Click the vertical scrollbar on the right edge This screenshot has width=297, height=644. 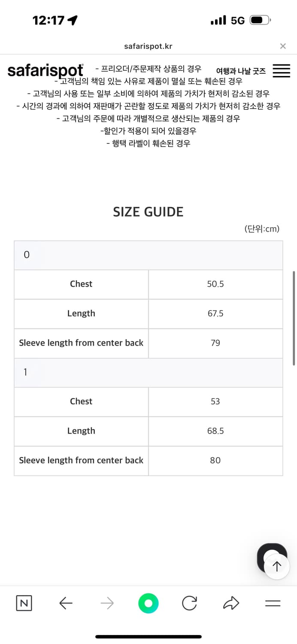click(x=294, y=318)
